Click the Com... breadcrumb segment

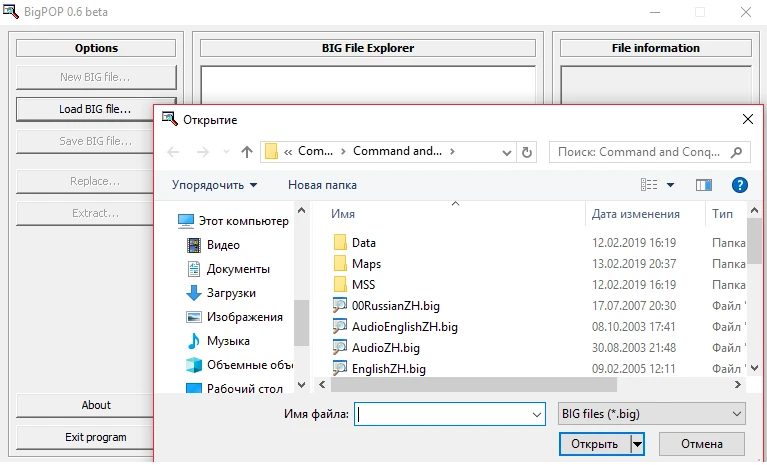316,151
